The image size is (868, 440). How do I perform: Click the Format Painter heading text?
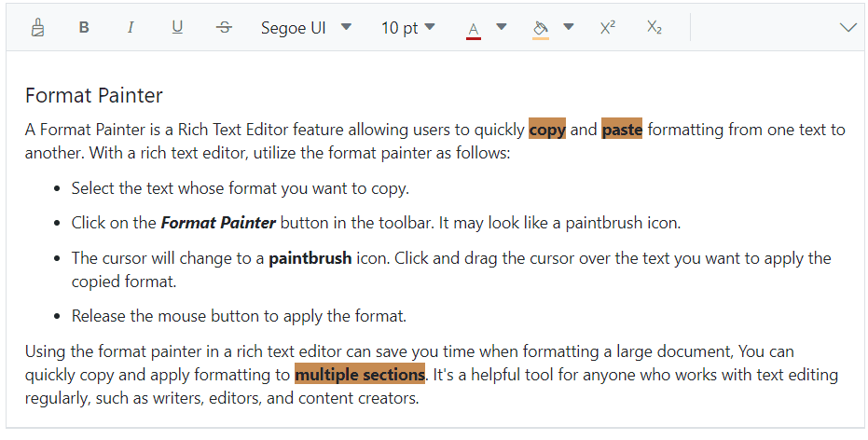[94, 95]
